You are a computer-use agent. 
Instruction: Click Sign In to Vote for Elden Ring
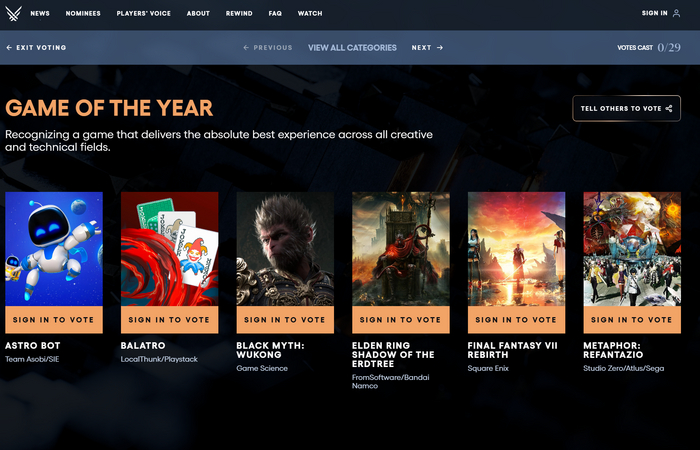400,320
